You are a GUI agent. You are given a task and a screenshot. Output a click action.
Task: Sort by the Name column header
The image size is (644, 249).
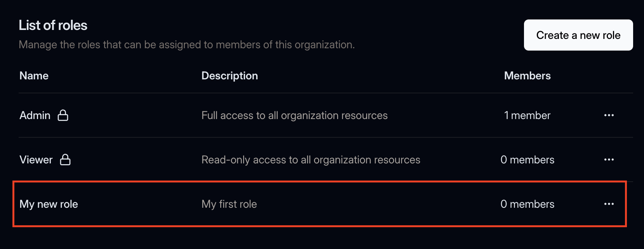point(34,75)
